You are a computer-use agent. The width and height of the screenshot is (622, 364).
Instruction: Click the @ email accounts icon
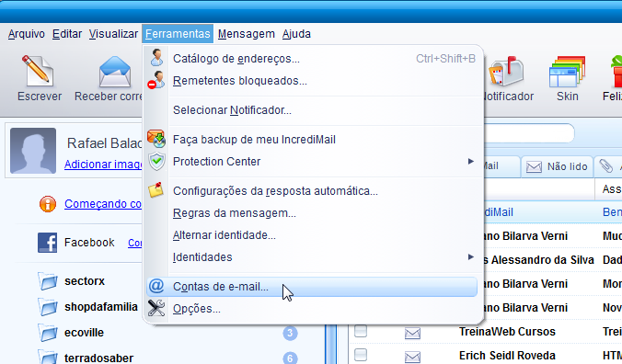[x=156, y=286]
